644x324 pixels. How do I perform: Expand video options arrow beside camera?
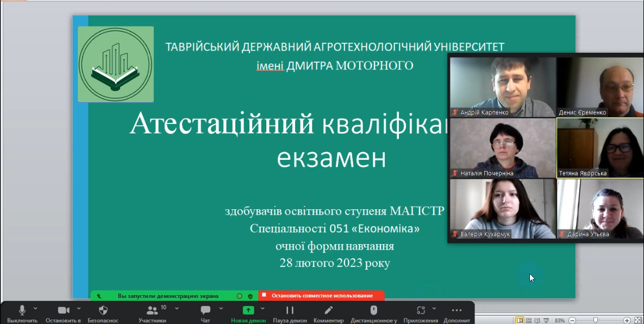79,308
